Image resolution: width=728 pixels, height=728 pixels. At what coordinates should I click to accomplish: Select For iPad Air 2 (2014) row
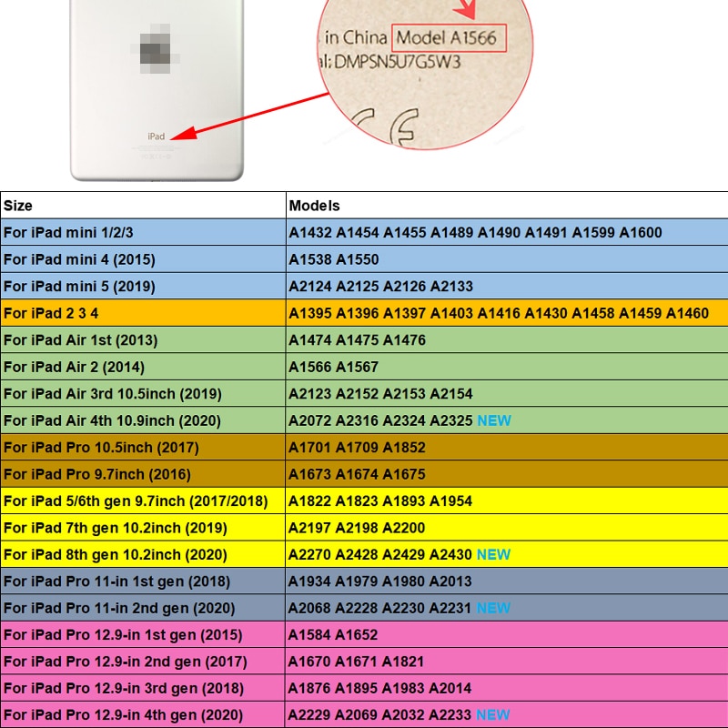click(x=364, y=367)
